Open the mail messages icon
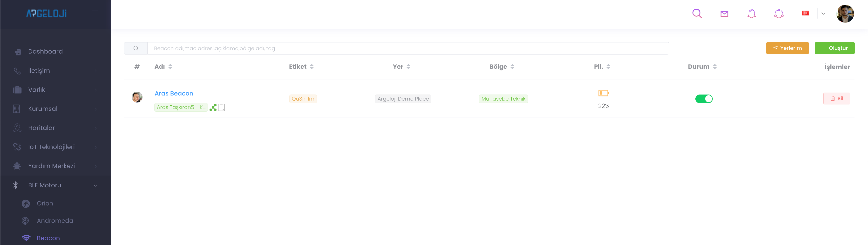 pos(724,14)
